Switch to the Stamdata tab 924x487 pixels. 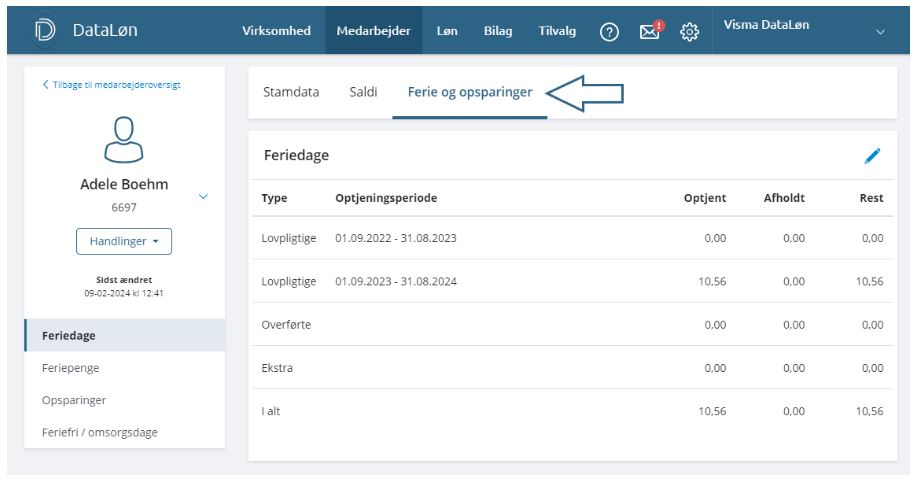(x=291, y=92)
